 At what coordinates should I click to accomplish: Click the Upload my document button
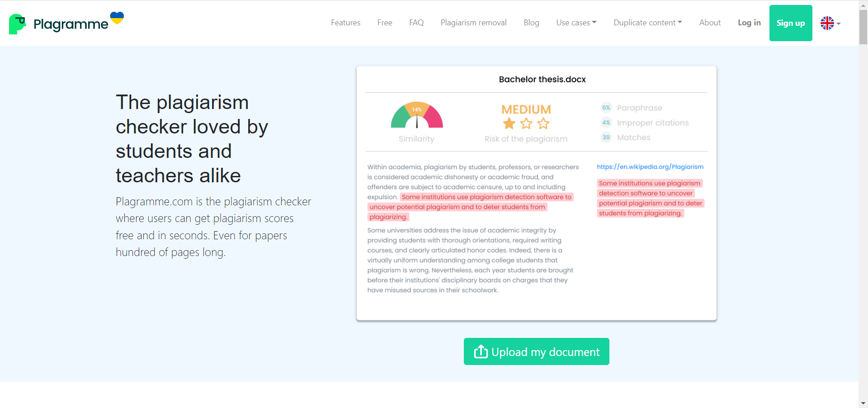pos(537,351)
